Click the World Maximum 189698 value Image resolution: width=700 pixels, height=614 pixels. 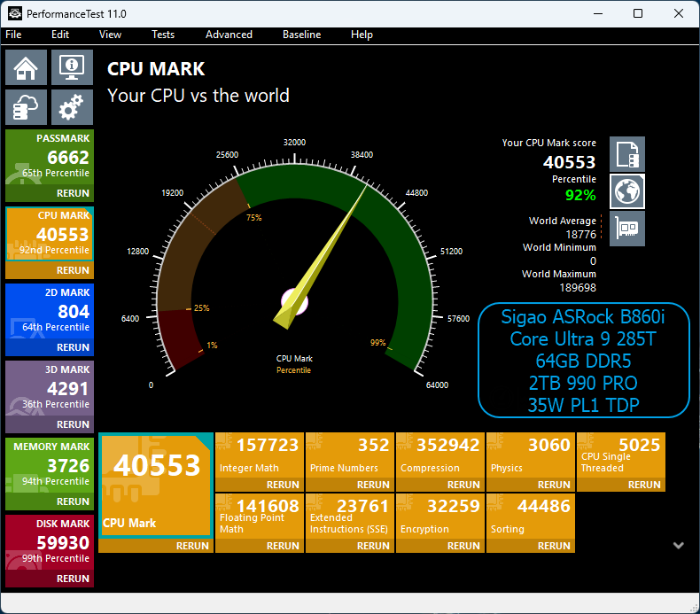[x=578, y=288]
